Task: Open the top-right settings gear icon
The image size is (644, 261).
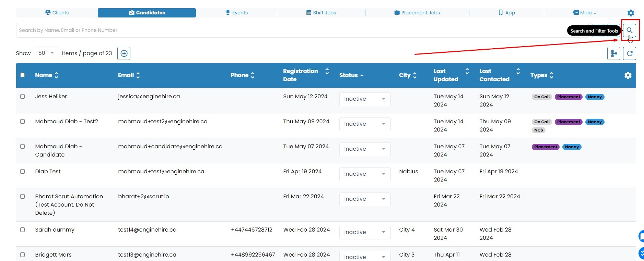Action: [x=631, y=13]
